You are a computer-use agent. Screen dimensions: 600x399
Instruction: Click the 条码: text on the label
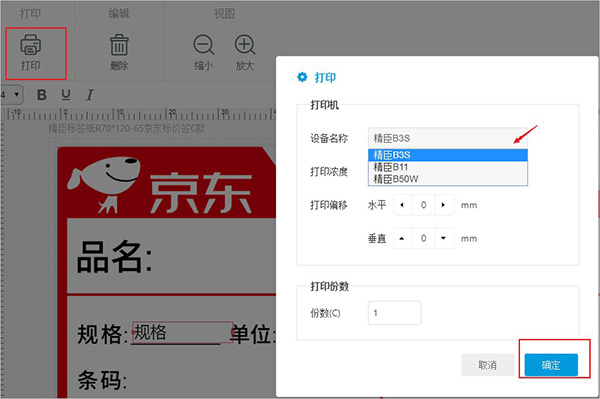coord(102,379)
